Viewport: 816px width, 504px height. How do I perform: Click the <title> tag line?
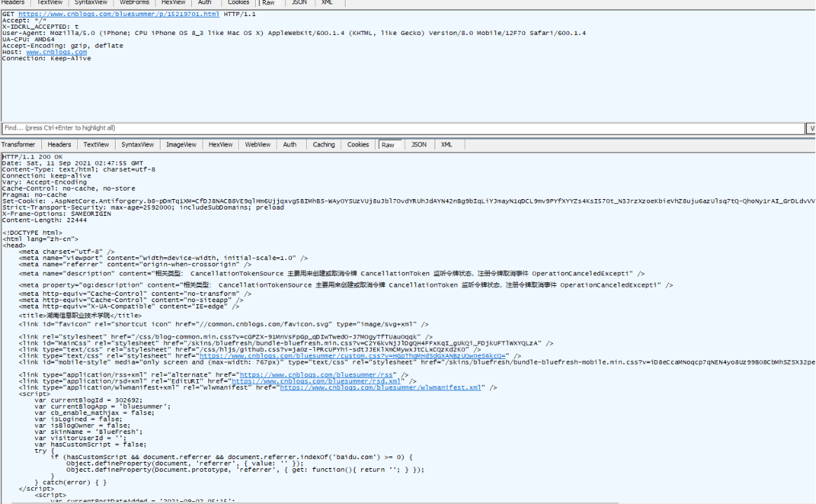(x=80, y=315)
